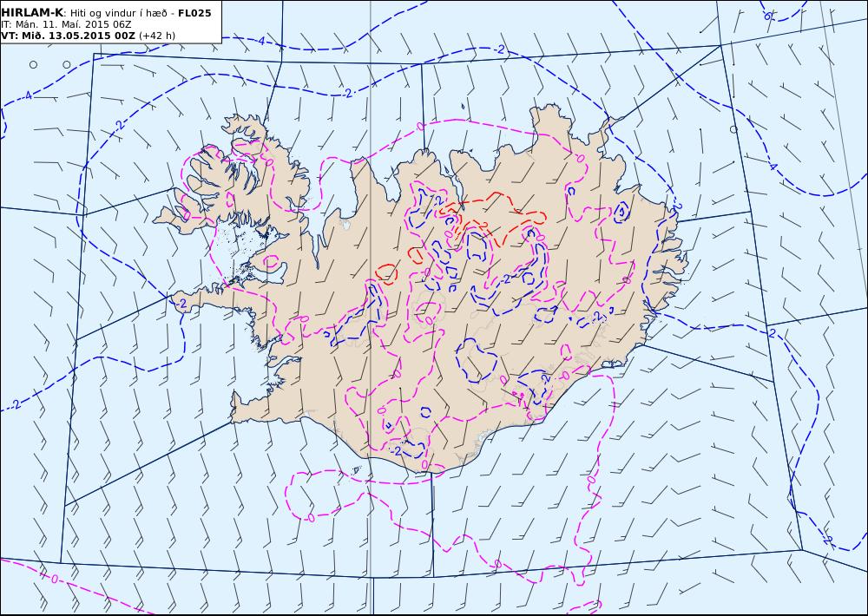
Task: Click the 'HIRLAM-K' model name in the title box
Action: (x=32, y=13)
